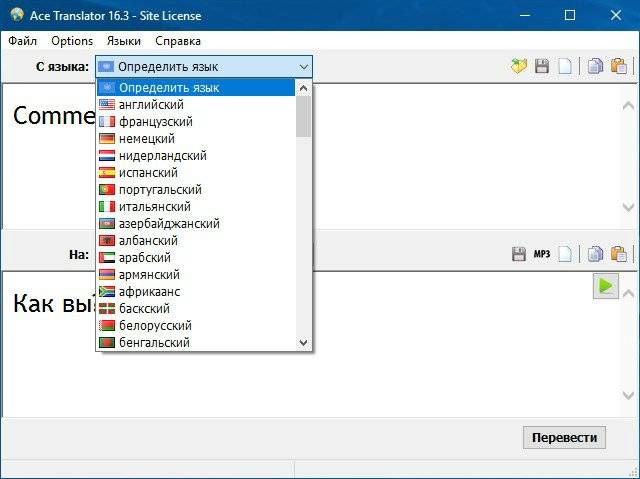
Task: Choose английский from language list
Action: coord(196,105)
